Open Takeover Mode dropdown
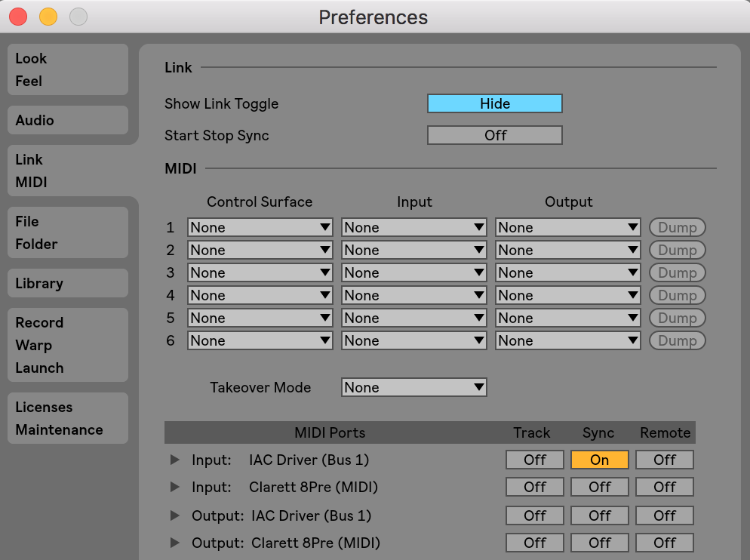This screenshot has width=750, height=560. pos(414,387)
